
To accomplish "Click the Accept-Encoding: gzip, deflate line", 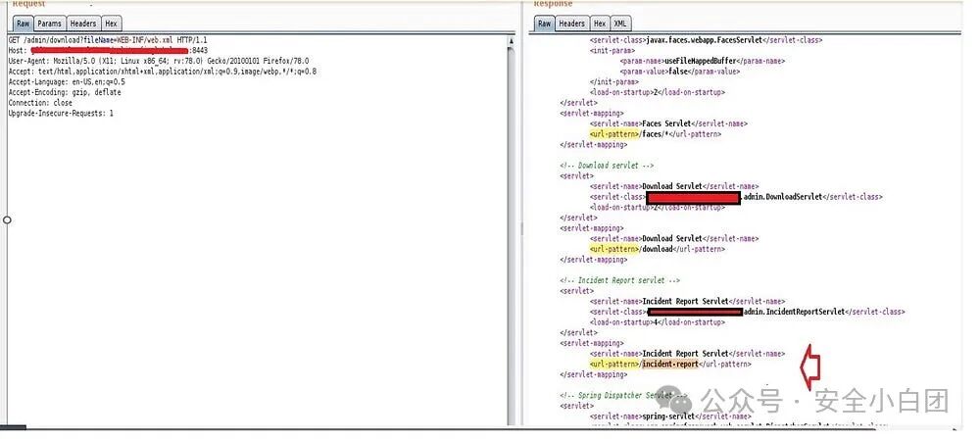I will (x=65, y=92).
